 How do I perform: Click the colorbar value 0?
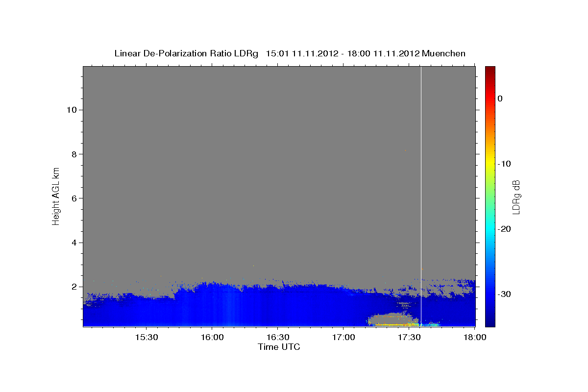(x=500, y=98)
